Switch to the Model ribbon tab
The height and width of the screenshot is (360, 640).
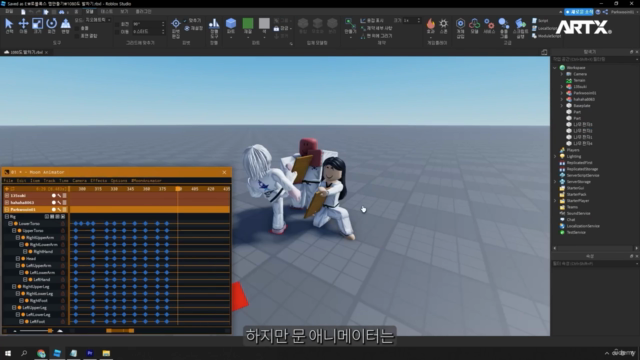(x=89, y=12)
